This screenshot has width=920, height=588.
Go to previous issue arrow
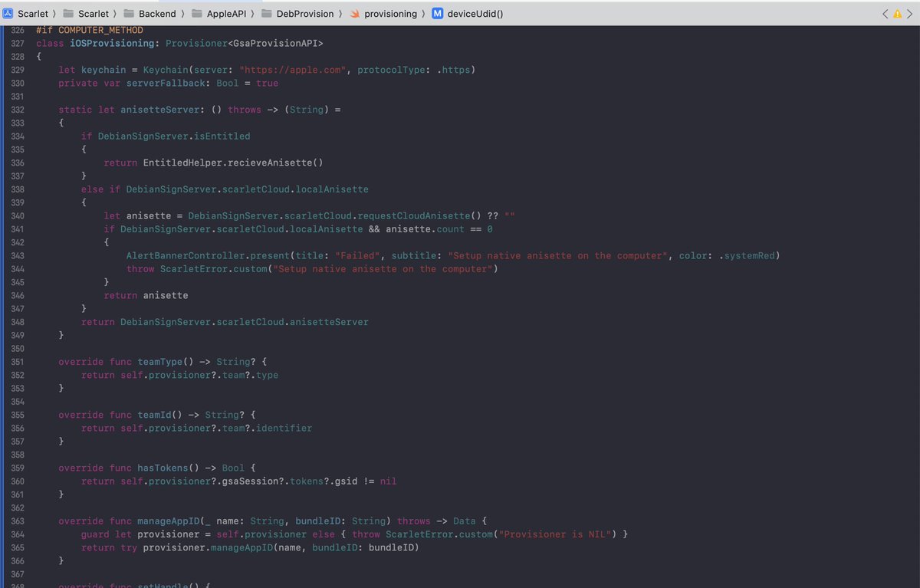pos(886,14)
